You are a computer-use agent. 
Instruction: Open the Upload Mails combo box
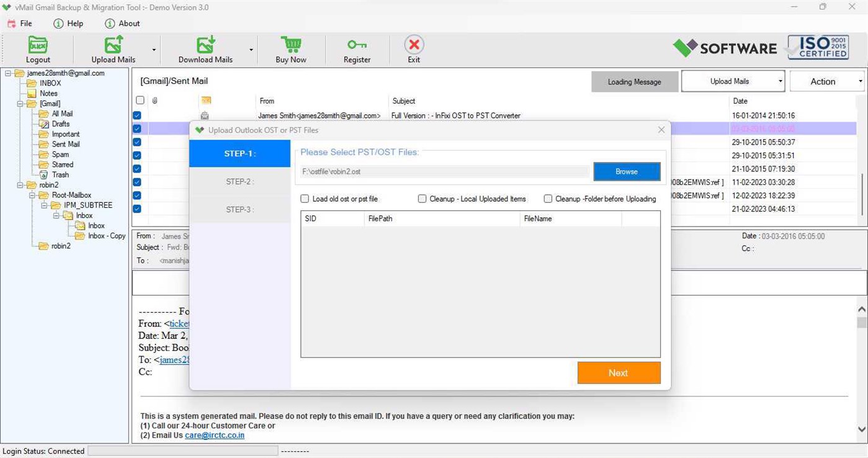pos(733,81)
